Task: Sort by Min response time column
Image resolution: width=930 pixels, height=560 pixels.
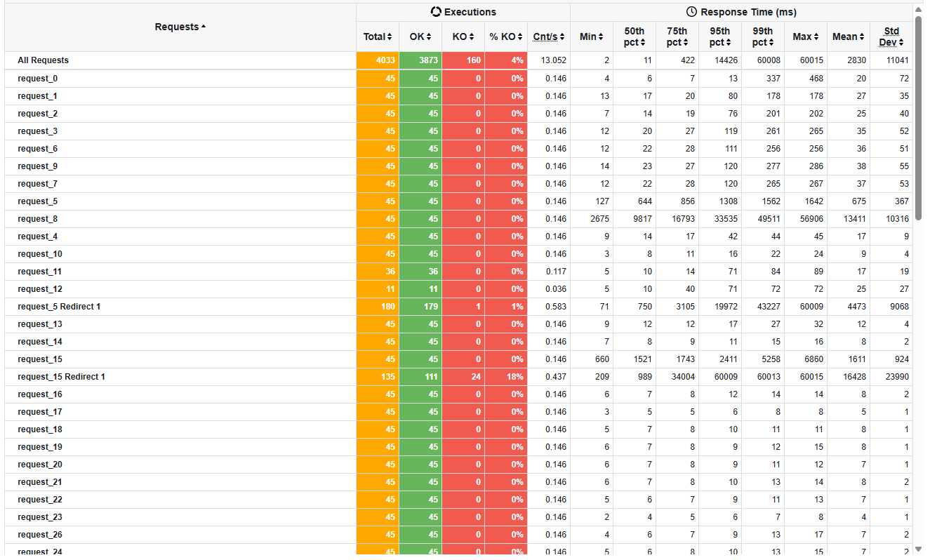Action: click(x=592, y=36)
